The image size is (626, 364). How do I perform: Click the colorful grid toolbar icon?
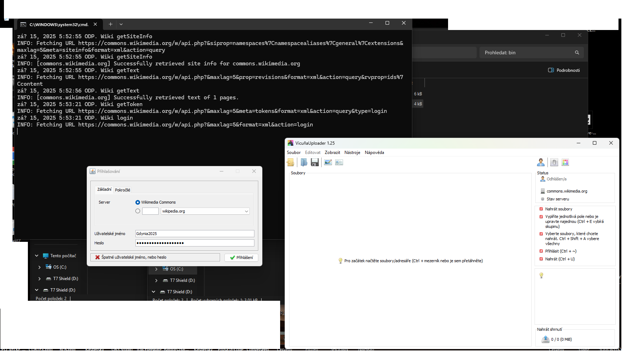click(565, 163)
